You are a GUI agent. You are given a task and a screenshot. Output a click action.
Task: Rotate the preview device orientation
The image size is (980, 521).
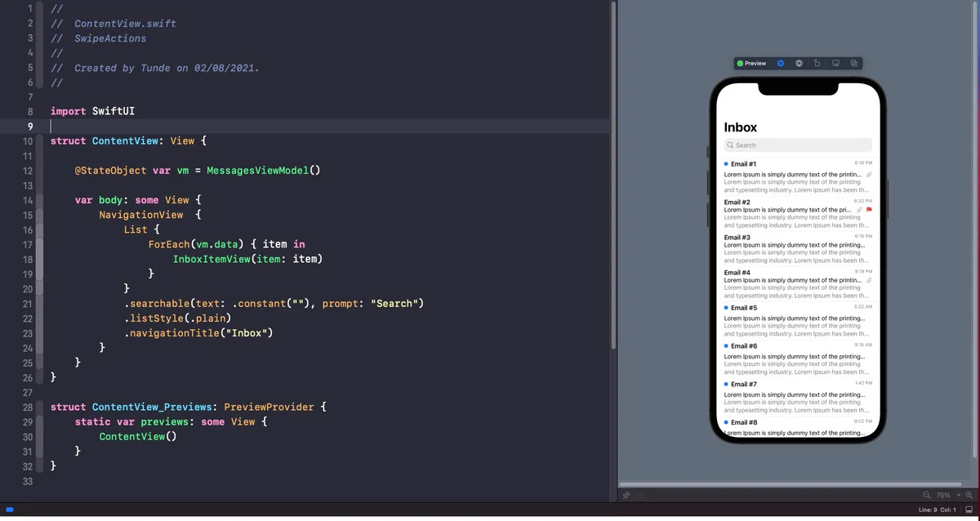pos(817,63)
